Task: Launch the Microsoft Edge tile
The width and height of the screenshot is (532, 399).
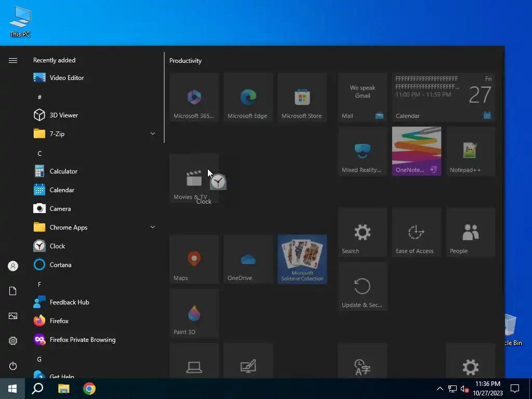Action: (248, 97)
